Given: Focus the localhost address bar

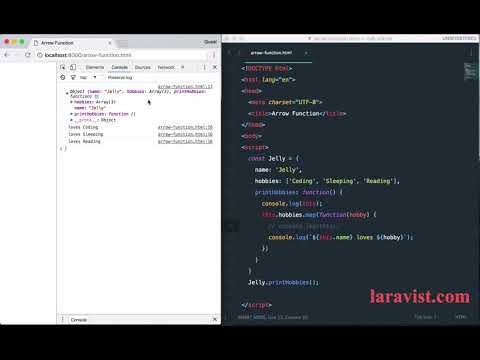Looking at the screenshot, I should [123, 55].
